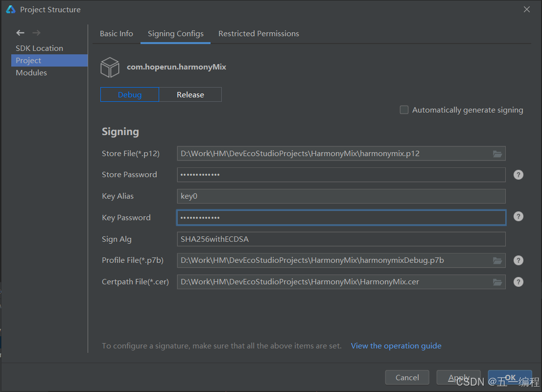Select Project in sidebar
The width and height of the screenshot is (542, 392).
click(x=49, y=61)
